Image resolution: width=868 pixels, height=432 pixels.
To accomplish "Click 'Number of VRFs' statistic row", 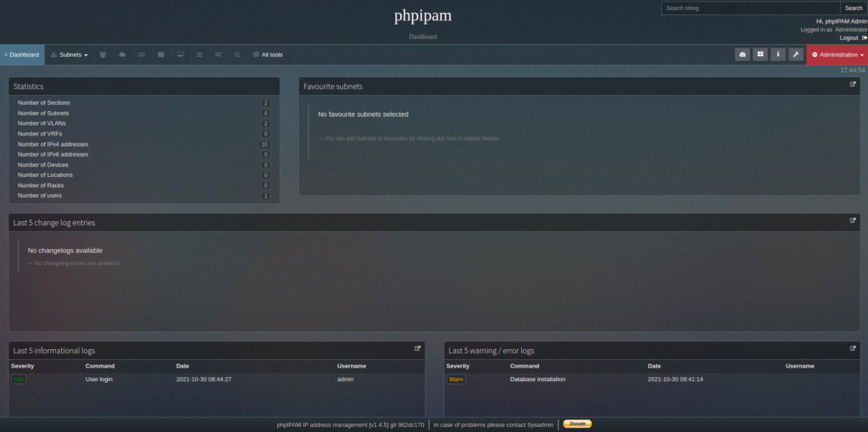I will click(144, 134).
